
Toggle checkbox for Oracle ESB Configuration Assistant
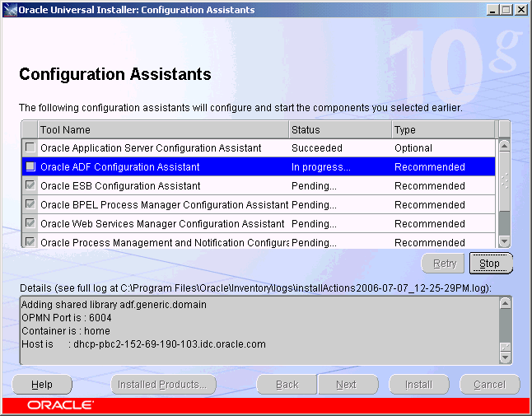click(30, 185)
